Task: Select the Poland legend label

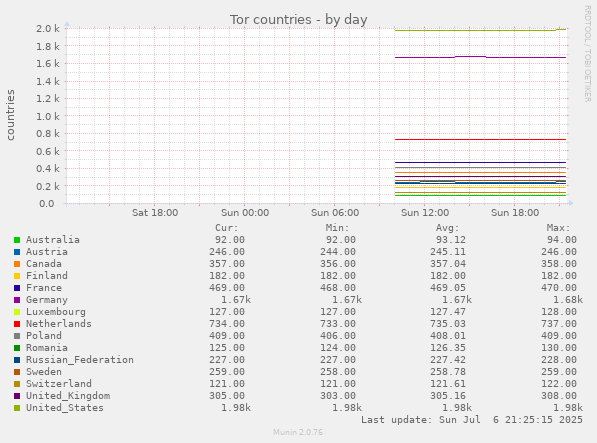Action: click(43, 336)
